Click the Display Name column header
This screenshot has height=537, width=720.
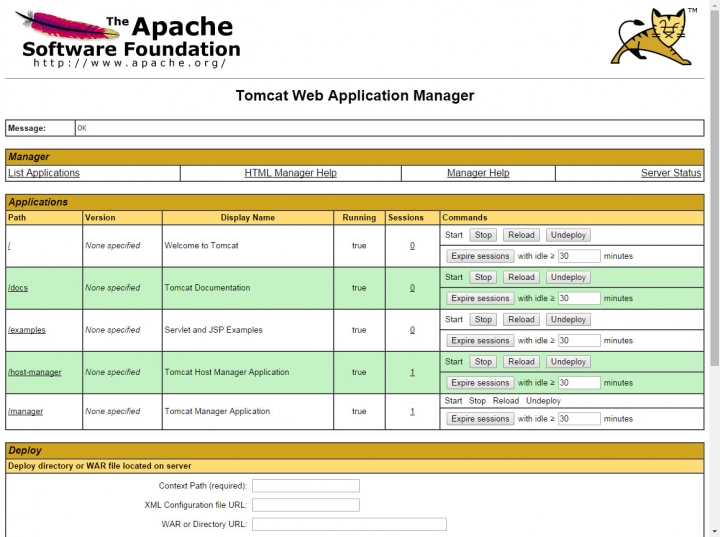248,218
